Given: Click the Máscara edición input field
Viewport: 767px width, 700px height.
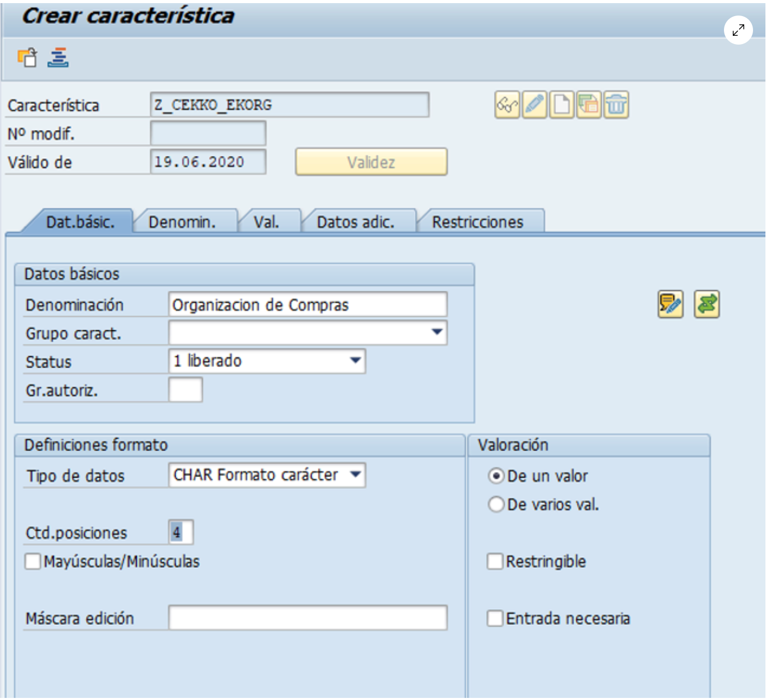Looking at the screenshot, I should click(307, 618).
